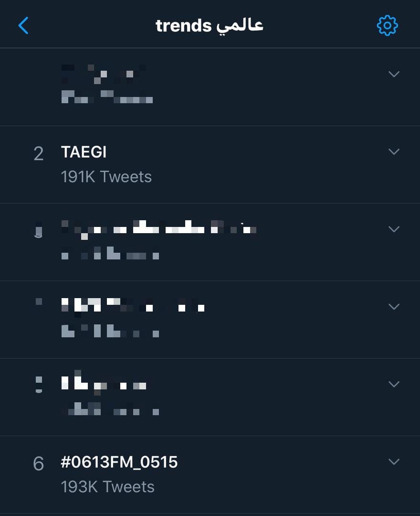Image resolution: width=420 pixels, height=516 pixels.
Task: Expand options chevron for TAEGI trend
Action: pyautogui.click(x=394, y=151)
